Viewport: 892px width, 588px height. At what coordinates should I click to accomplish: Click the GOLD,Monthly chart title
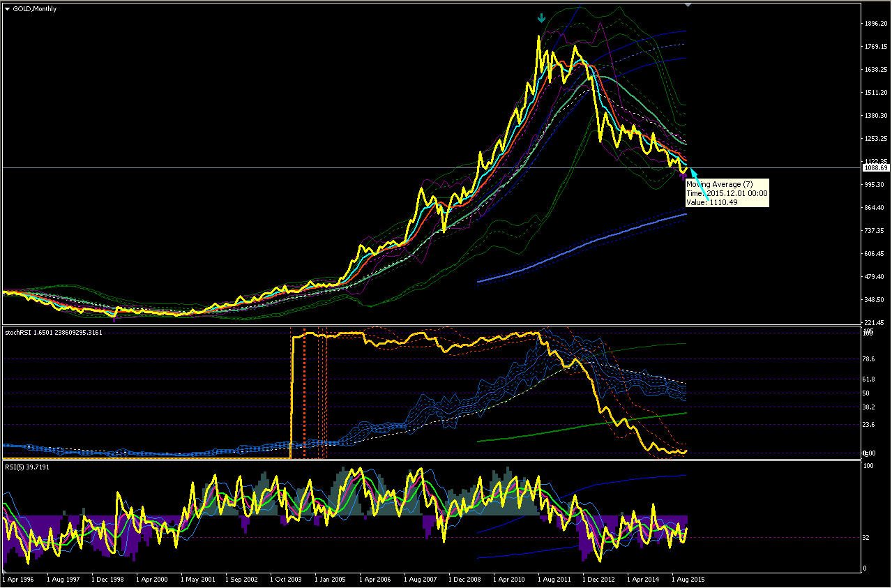[35, 9]
